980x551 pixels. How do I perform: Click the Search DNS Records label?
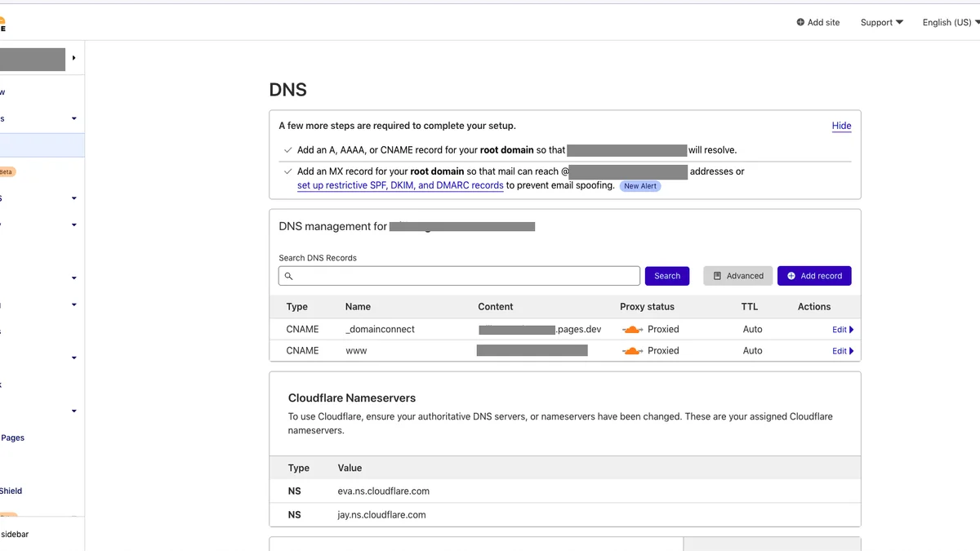click(x=318, y=258)
